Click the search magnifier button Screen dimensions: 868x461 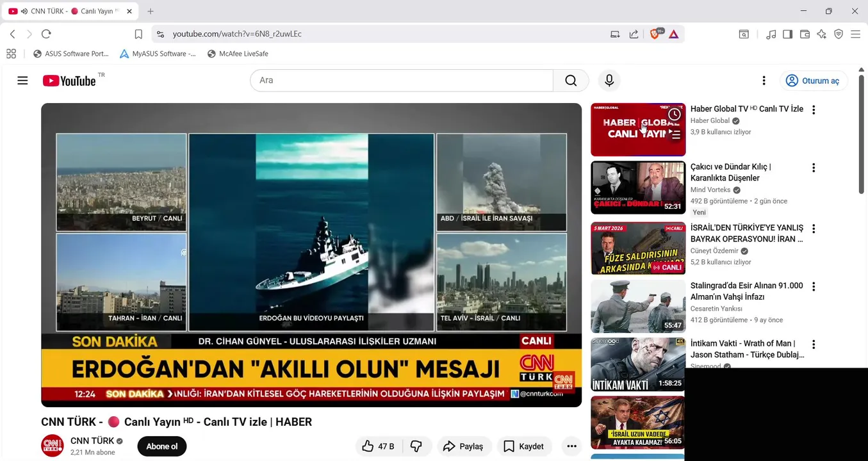pos(571,81)
